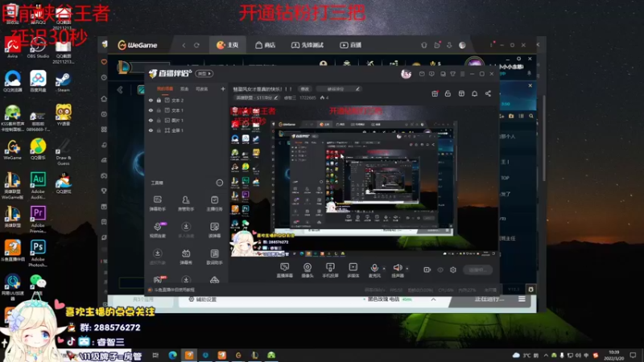Hide the 文本 1 layer with its eye icon
Viewport: 644px width, 362px height.
pyautogui.click(x=151, y=110)
